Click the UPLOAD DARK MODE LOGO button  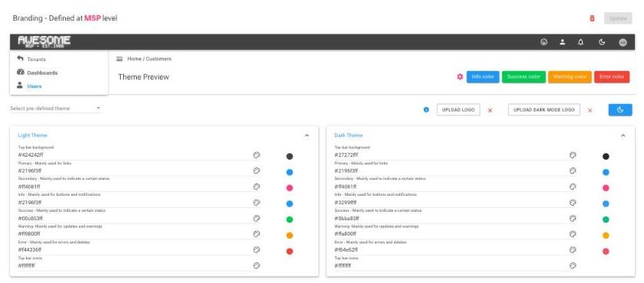point(544,109)
